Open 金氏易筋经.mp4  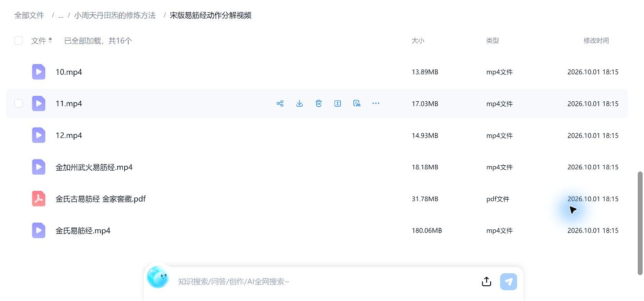(83, 231)
